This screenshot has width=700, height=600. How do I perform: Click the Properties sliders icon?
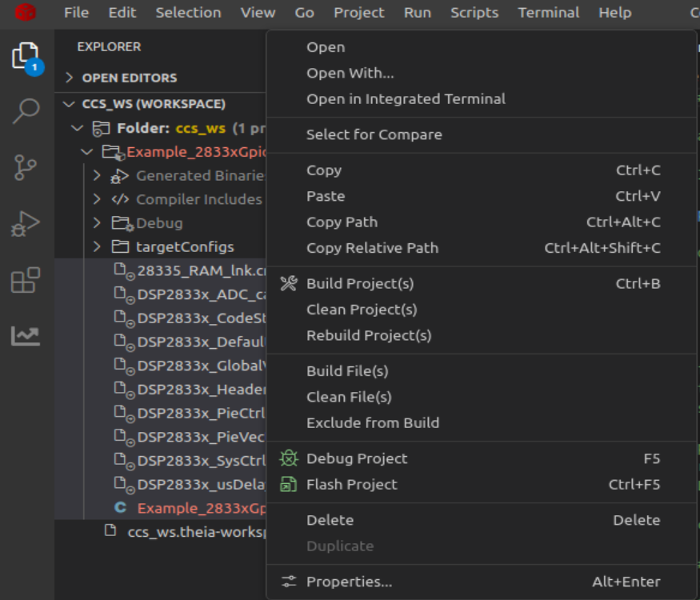point(289,582)
